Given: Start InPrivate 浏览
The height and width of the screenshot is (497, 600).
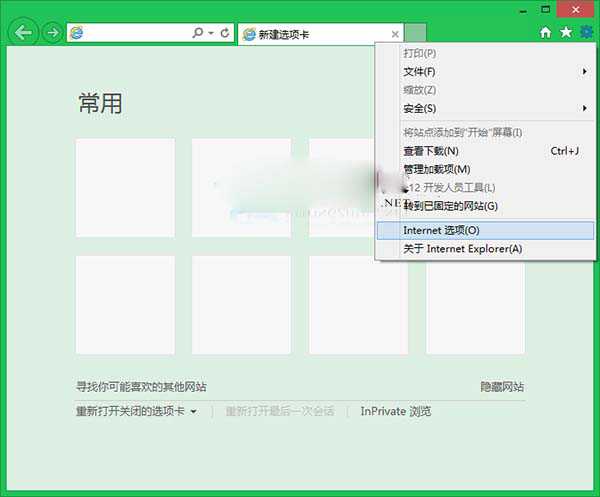Looking at the screenshot, I should pos(396,411).
